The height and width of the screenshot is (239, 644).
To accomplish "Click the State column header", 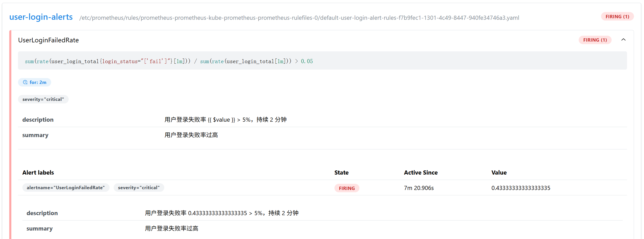I will [341, 173].
